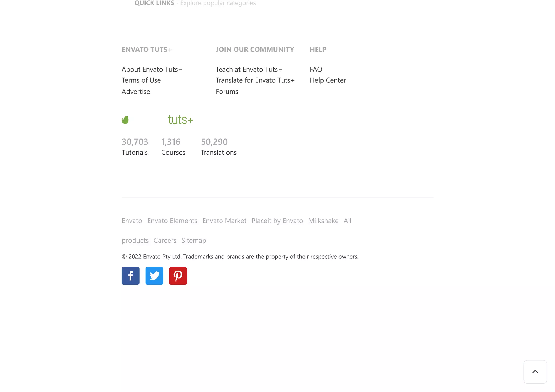Click the green Envato leaf logo
Image resolution: width=555 pixels, height=392 pixels.
coord(125,120)
